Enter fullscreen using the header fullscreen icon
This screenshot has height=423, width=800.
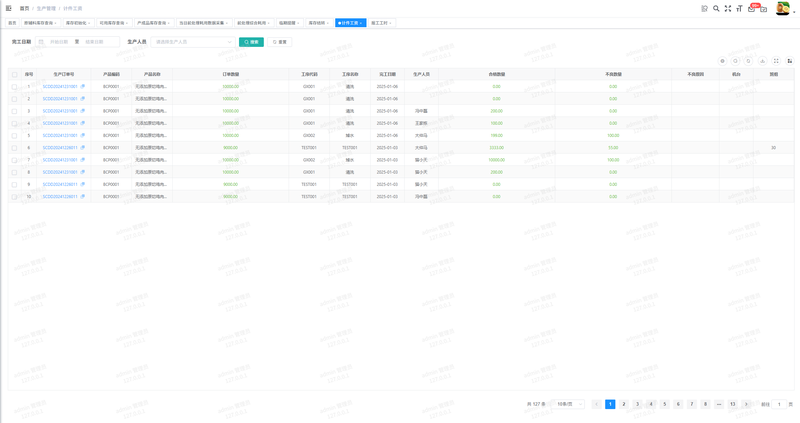(x=728, y=8)
